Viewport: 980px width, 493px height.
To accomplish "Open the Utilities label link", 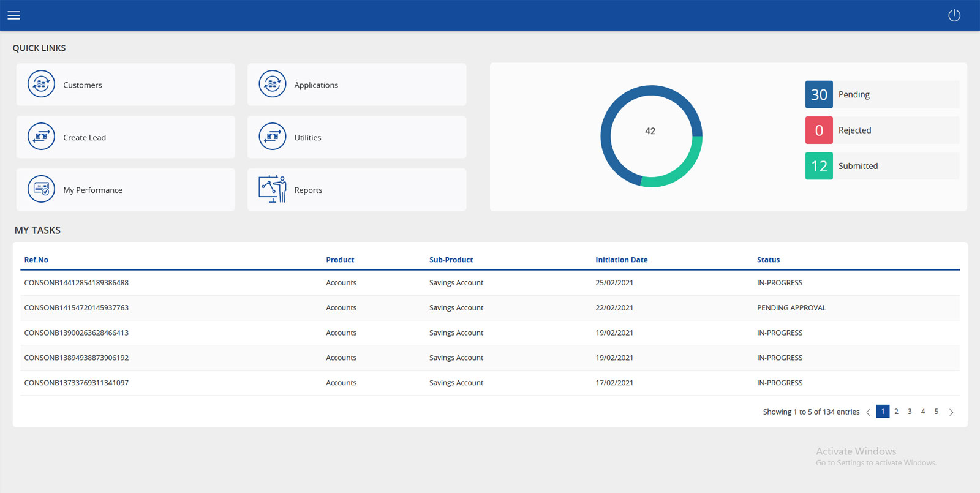I will pyautogui.click(x=307, y=138).
